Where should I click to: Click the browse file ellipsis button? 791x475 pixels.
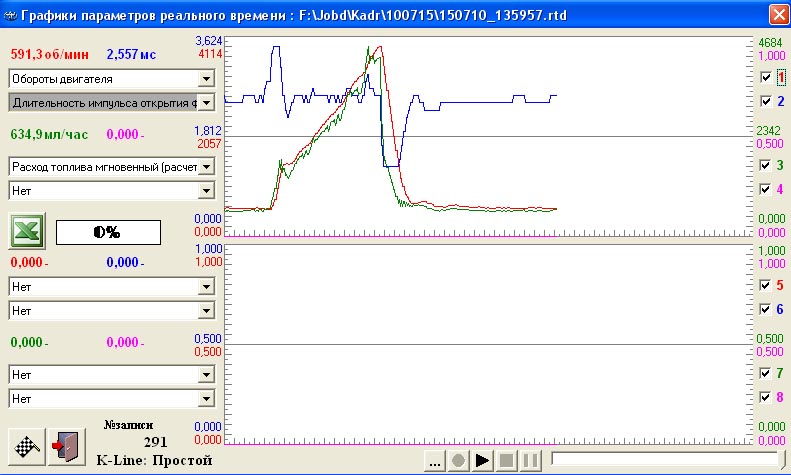(435, 461)
